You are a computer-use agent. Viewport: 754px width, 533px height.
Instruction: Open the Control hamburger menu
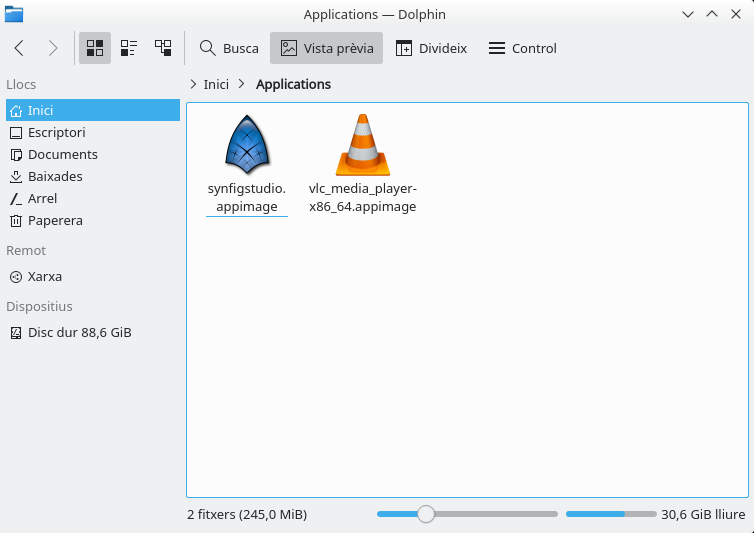point(523,48)
